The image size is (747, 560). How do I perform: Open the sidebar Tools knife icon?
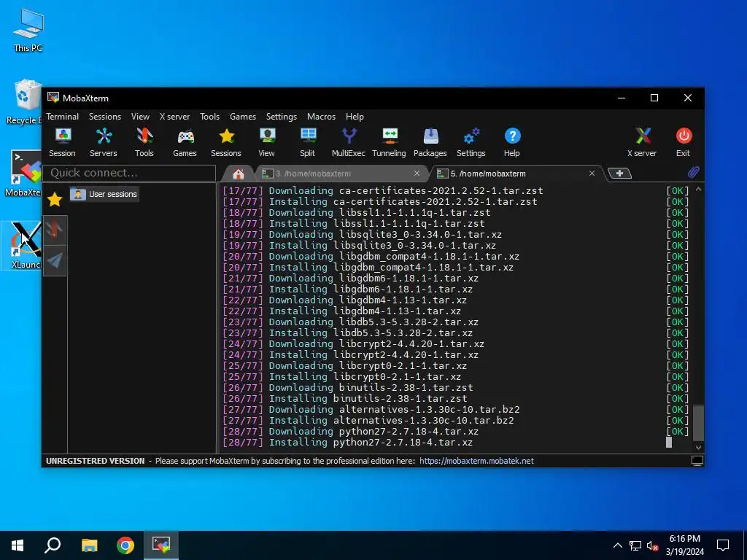tap(55, 230)
